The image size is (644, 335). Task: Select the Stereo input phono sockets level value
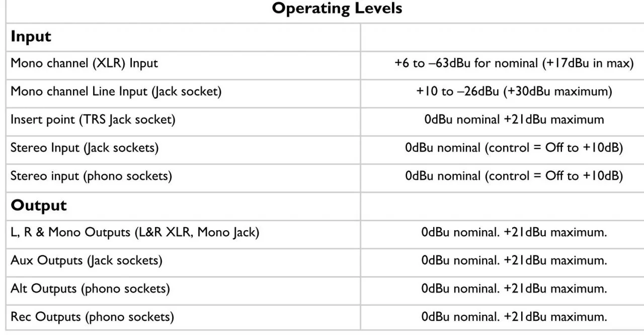(x=514, y=176)
